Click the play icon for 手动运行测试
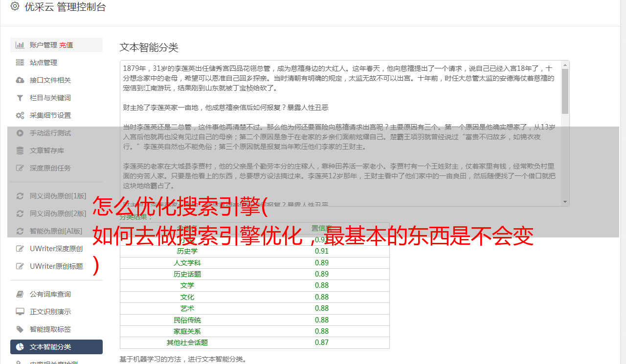626x364 pixels. (20, 133)
